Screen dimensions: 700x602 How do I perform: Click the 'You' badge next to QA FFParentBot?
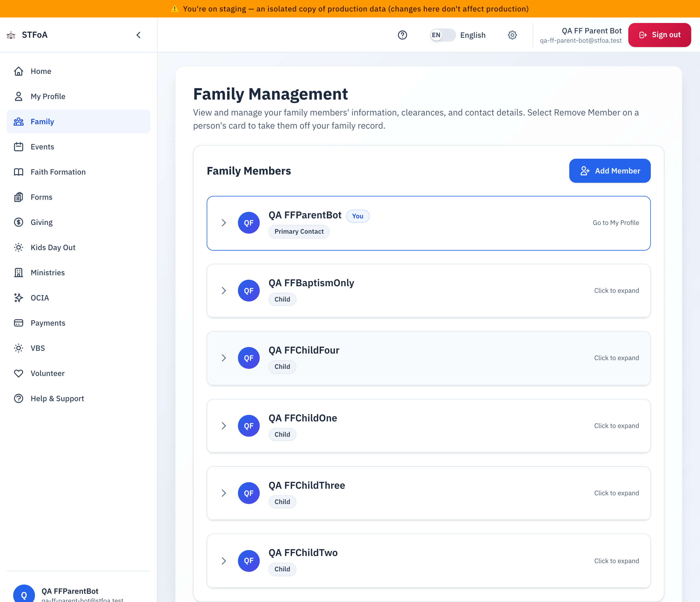point(358,216)
